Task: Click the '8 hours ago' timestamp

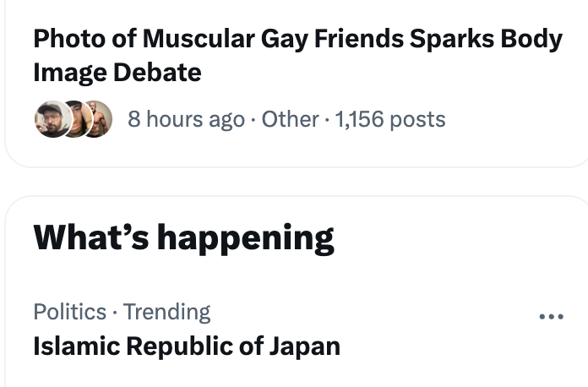Action: pyautogui.click(x=186, y=119)
